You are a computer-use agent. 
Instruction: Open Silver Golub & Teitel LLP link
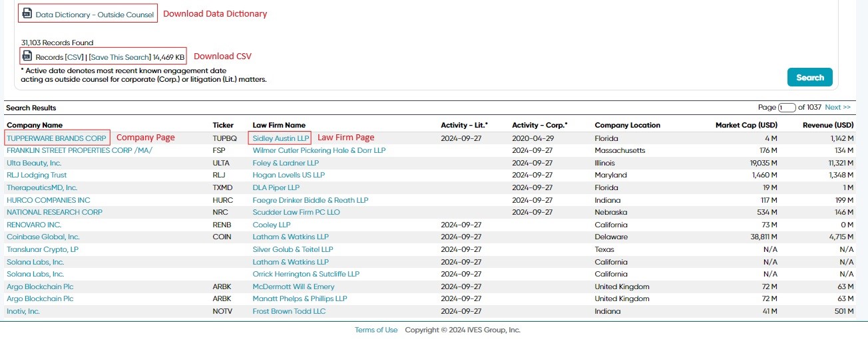pos(293,249)
